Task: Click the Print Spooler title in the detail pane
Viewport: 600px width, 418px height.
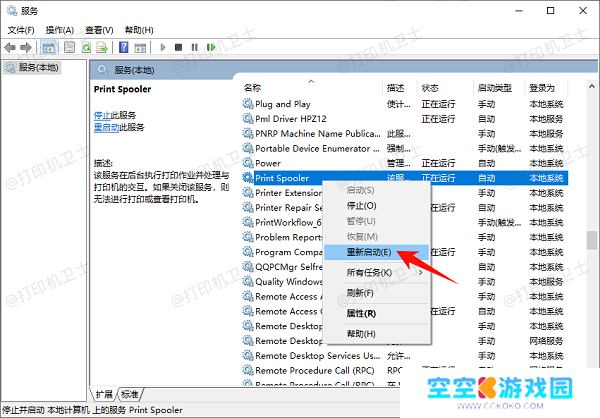Action: coord(122,89)
